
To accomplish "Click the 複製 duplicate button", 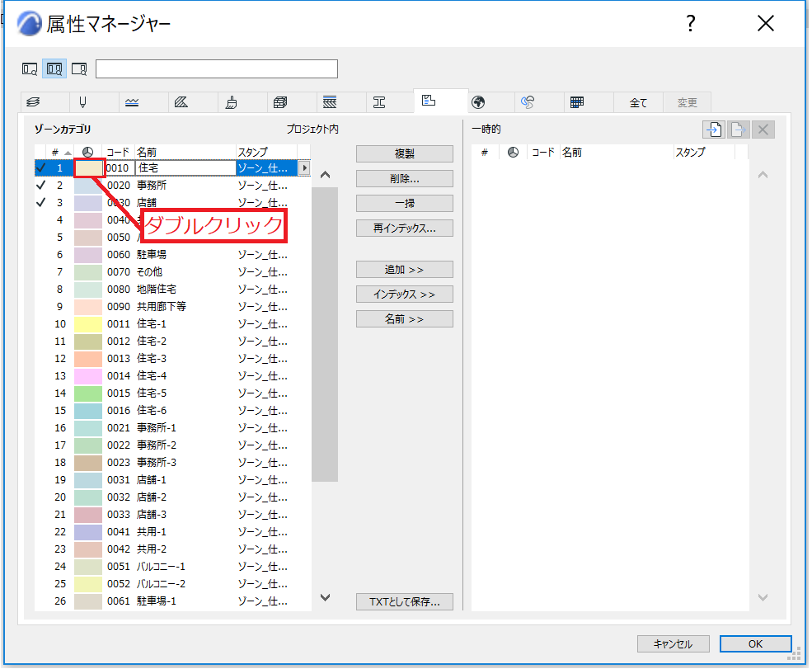I will [405, 154].
